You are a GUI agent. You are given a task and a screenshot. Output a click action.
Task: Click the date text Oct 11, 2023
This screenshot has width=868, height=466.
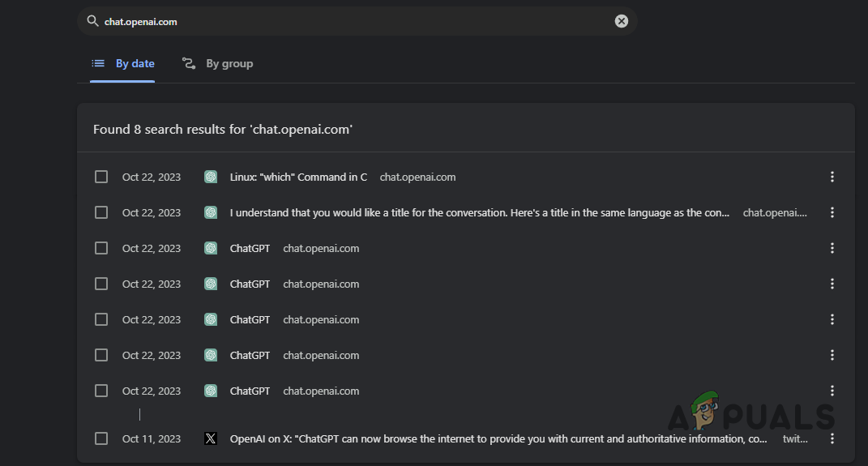pos(151,439)
